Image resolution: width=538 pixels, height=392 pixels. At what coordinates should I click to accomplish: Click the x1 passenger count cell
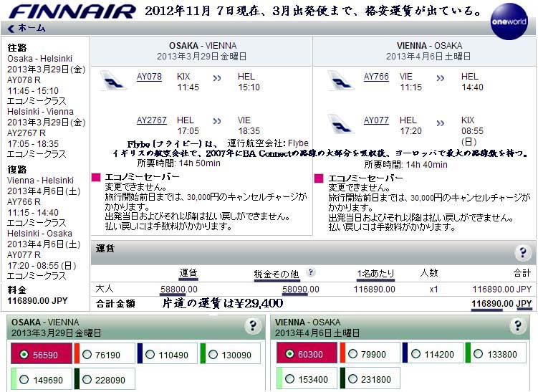pyautogui.click(x=433, y=290)
